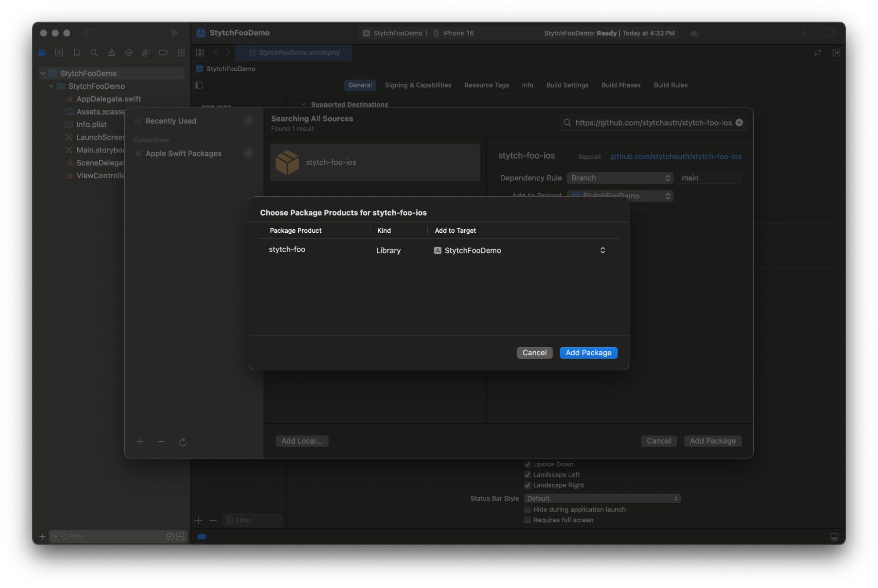Select Apple Swift Packages collection
878x588 pixels.
click(193, 153)
